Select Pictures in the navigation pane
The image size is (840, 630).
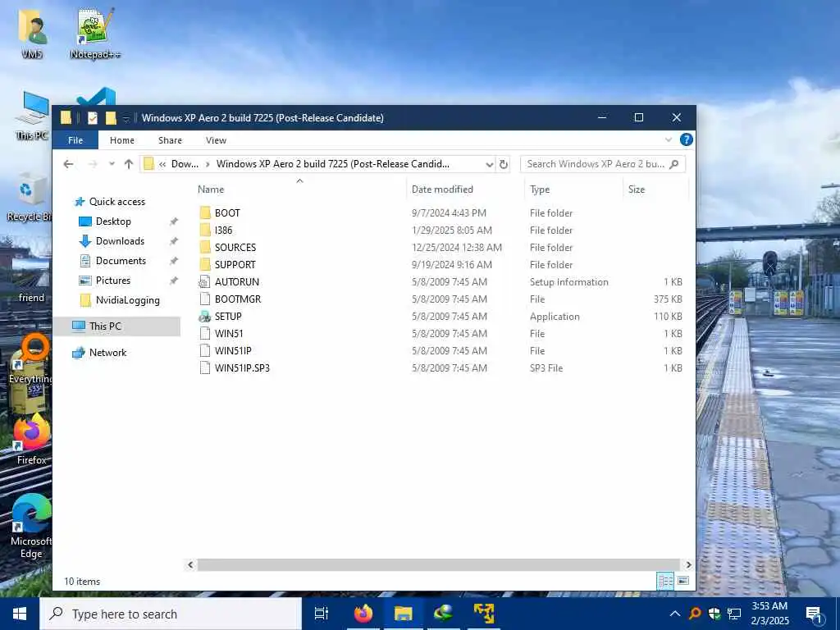113,281
